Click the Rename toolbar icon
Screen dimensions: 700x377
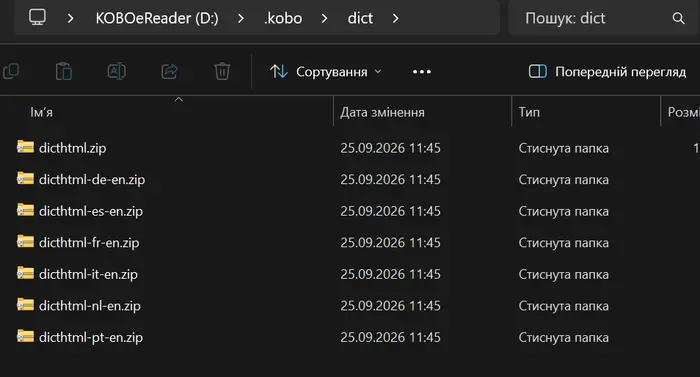pos(117,71)
